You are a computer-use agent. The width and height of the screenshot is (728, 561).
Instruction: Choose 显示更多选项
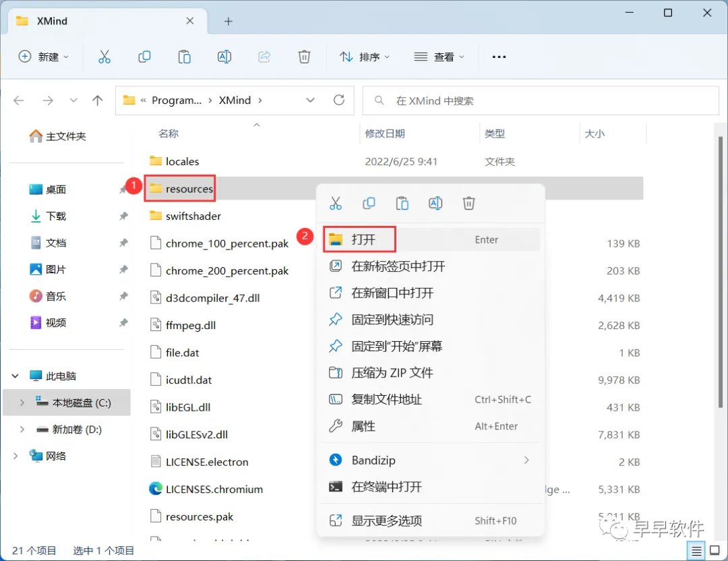(431, 521)
